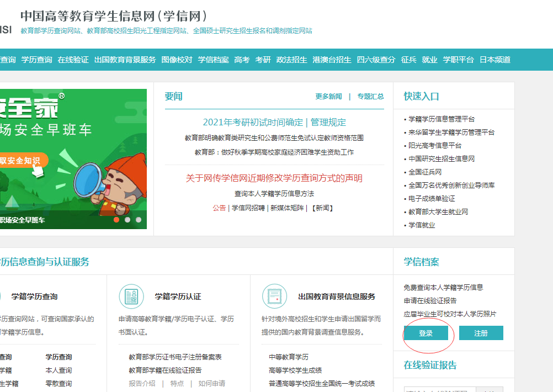Click the 如何申请 link
553x392 pixels.
coord(211,384)
